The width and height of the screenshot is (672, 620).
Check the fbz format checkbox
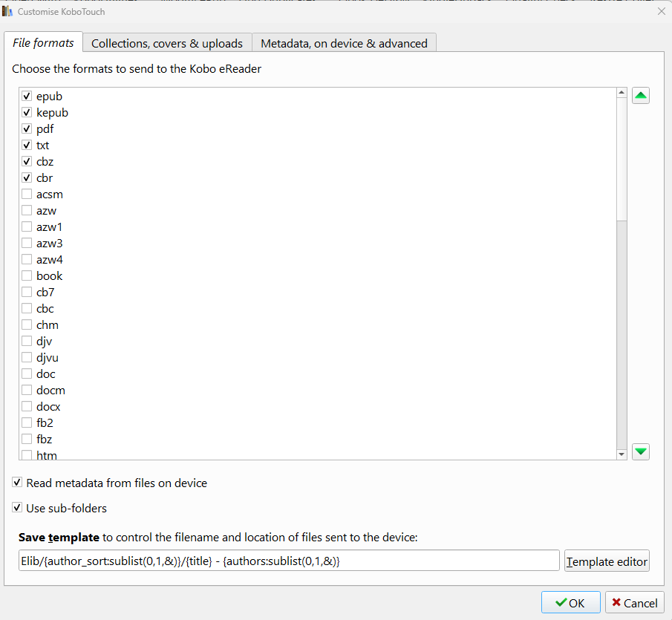(27, 439)
